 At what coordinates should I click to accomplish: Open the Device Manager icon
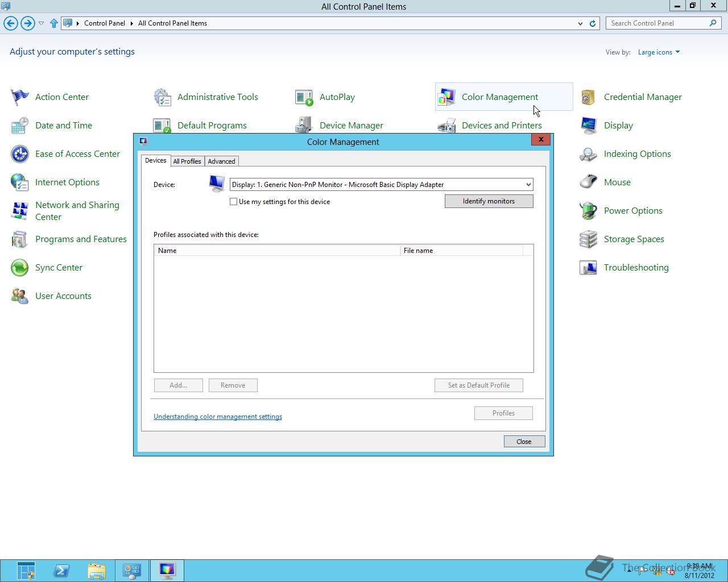coord(304,126)
